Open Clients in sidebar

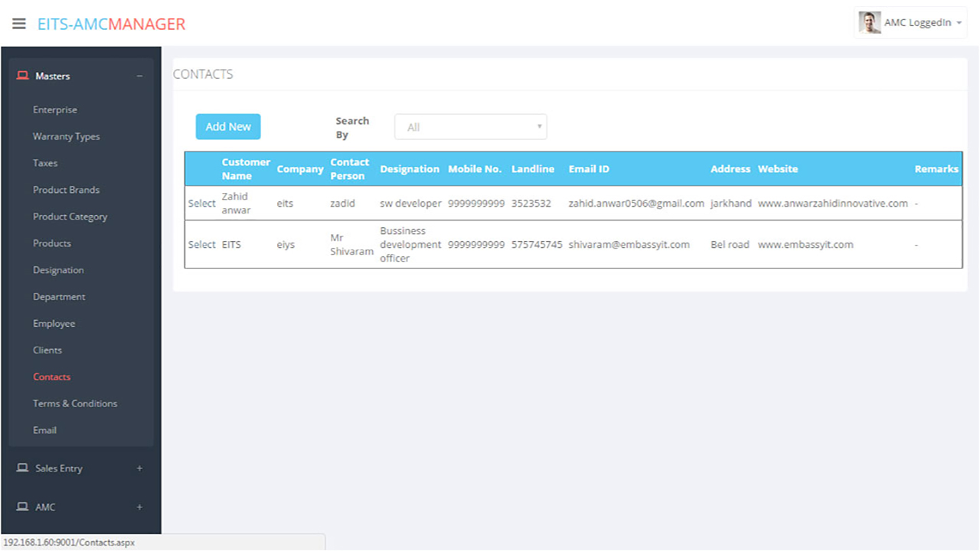click(47, 350)
